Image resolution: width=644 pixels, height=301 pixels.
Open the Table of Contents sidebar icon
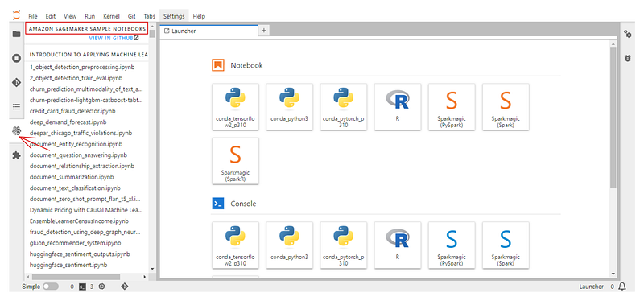click(16, 107)
